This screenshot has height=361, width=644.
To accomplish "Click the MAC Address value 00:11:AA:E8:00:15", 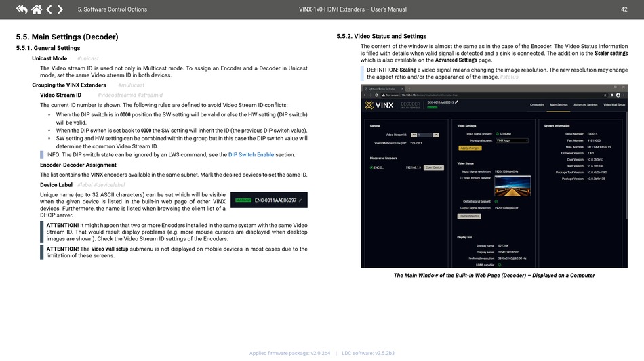I will tap(599, 147).
